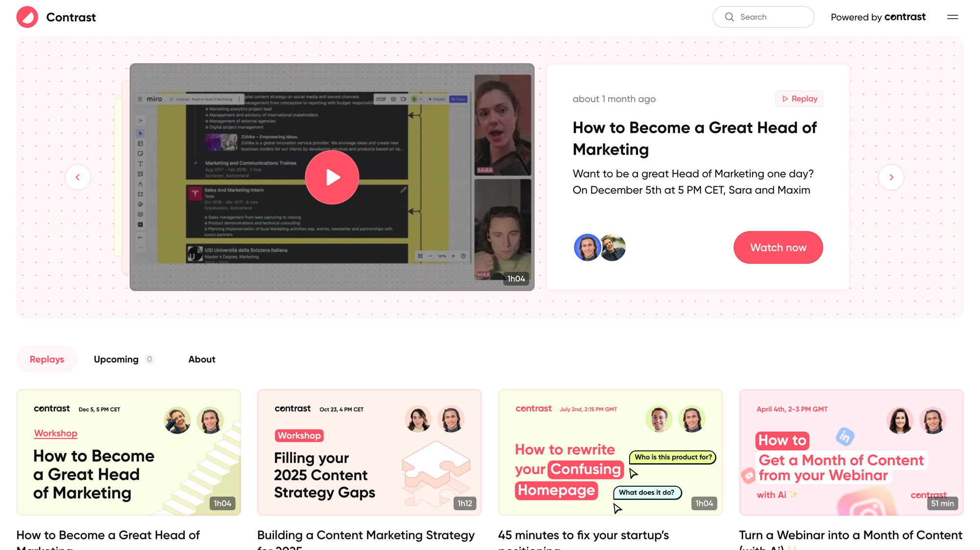Go to previous featured slide arrow

click(x=77, y=177)
